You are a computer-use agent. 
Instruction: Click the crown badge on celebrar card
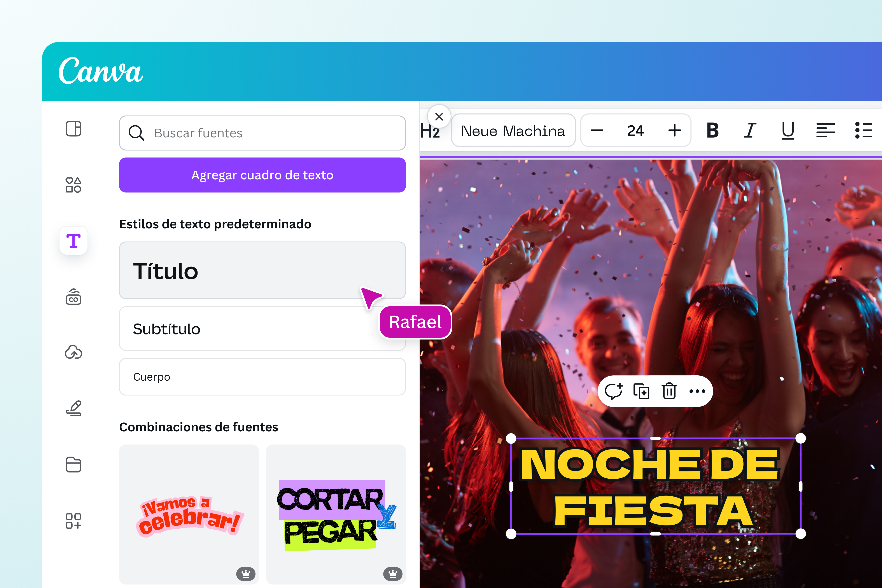pos(246,574)
